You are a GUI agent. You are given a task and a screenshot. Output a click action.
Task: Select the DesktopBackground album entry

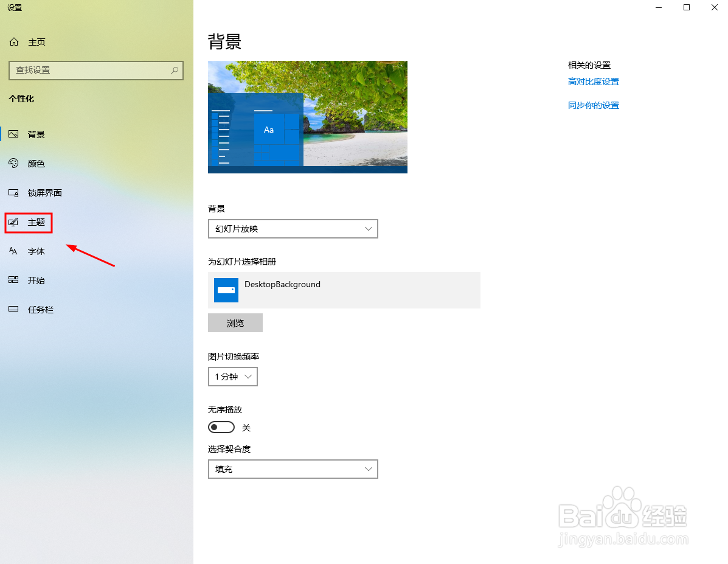(x=344, y=290)
